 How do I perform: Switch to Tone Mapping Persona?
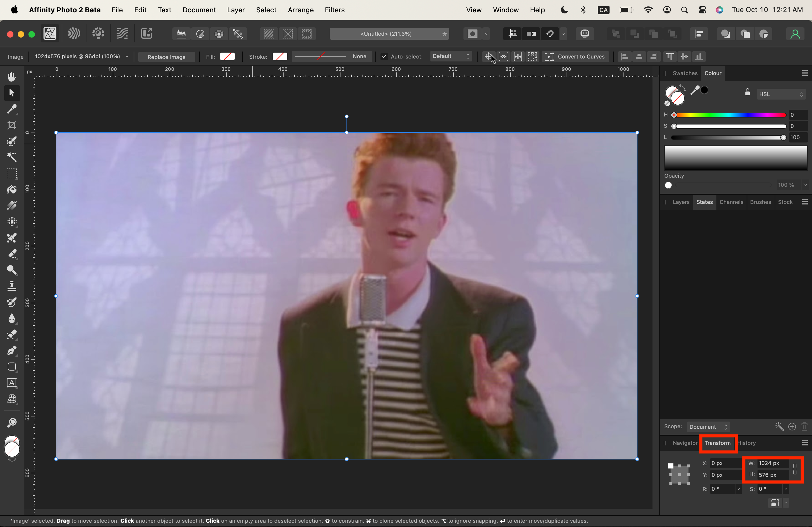point(122,33)
